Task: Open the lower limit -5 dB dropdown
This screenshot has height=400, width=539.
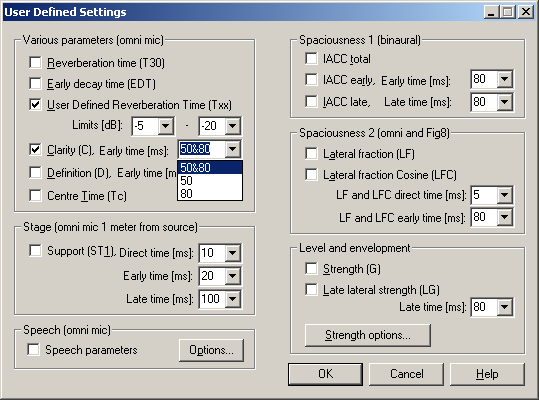Action: coord(165,126)
